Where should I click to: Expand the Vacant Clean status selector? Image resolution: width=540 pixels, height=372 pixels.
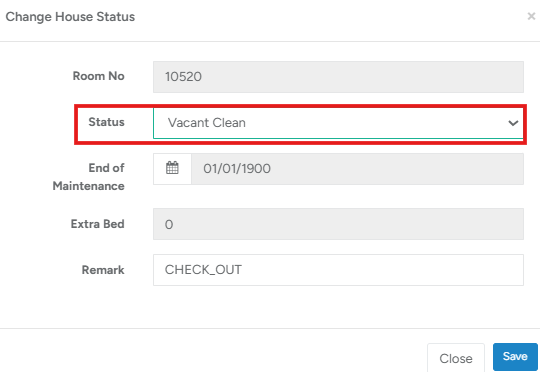[x=338, y=123]
